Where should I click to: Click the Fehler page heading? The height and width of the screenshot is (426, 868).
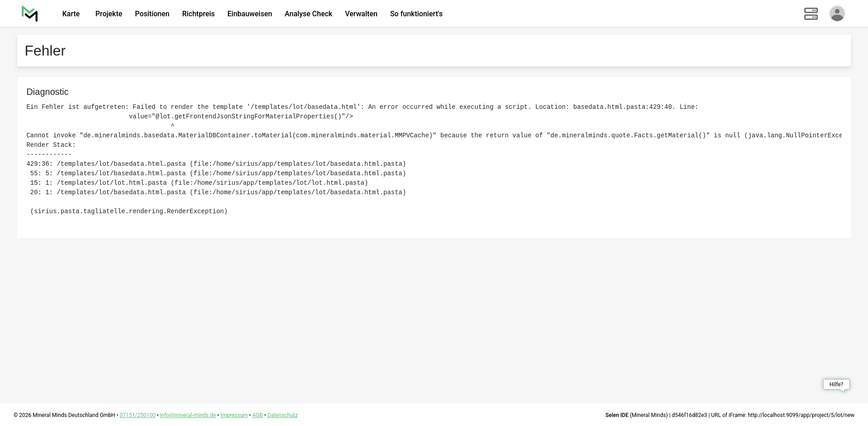(45, 51)
